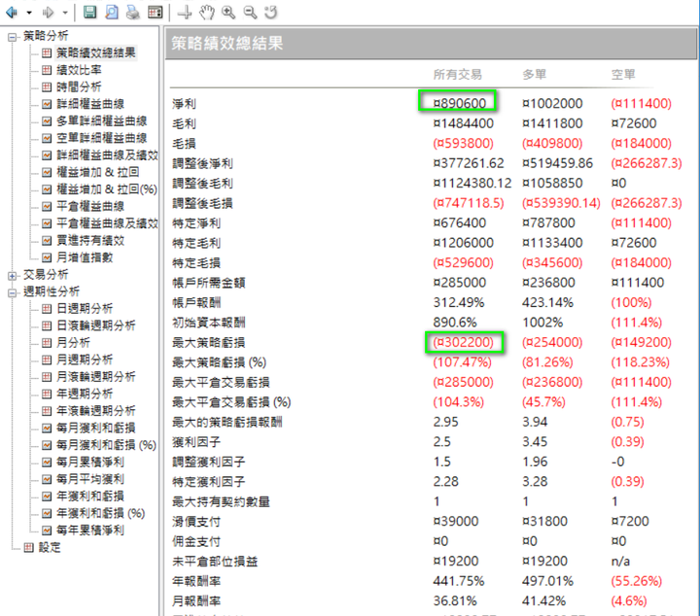Open 日滾輪週期分析 table

click(96, 325)
